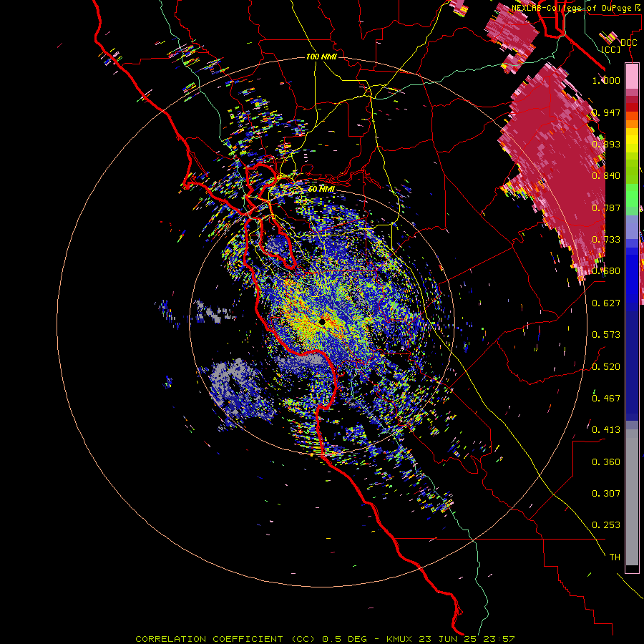Select the 0.253 value on the legend
Viewport: 644px width, 644px height.
(606, 525)
